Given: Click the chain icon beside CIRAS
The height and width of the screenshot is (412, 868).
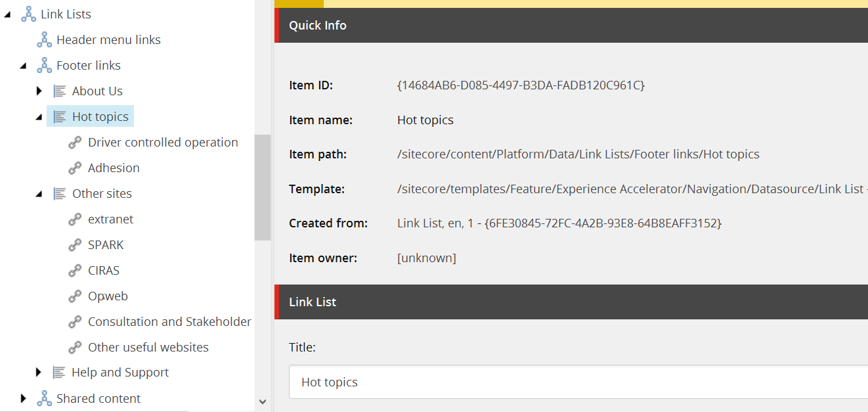Looking at the screenshot, I should [76, 270].
